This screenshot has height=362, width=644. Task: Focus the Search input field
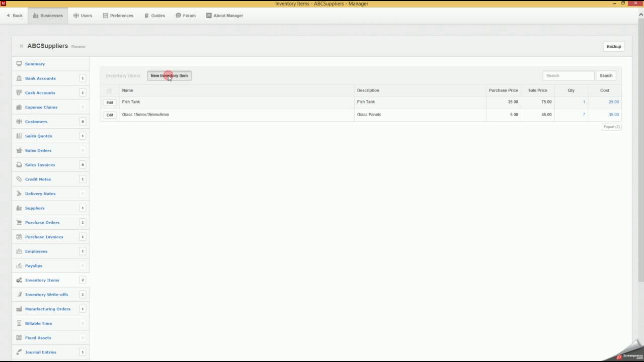coord(569,75)
